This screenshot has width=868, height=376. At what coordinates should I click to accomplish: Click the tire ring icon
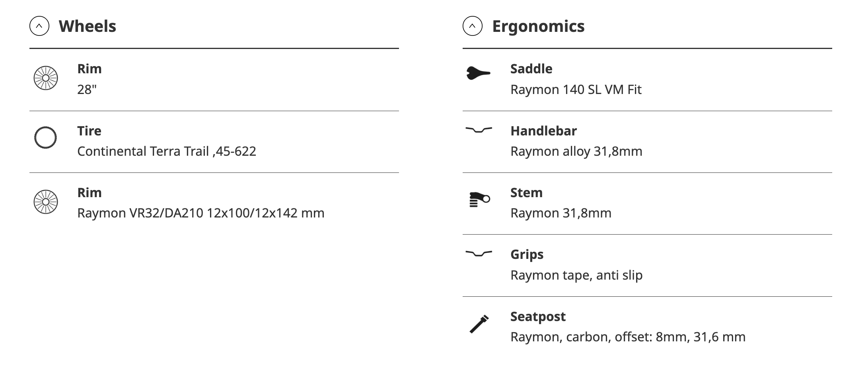click(46, 138)
